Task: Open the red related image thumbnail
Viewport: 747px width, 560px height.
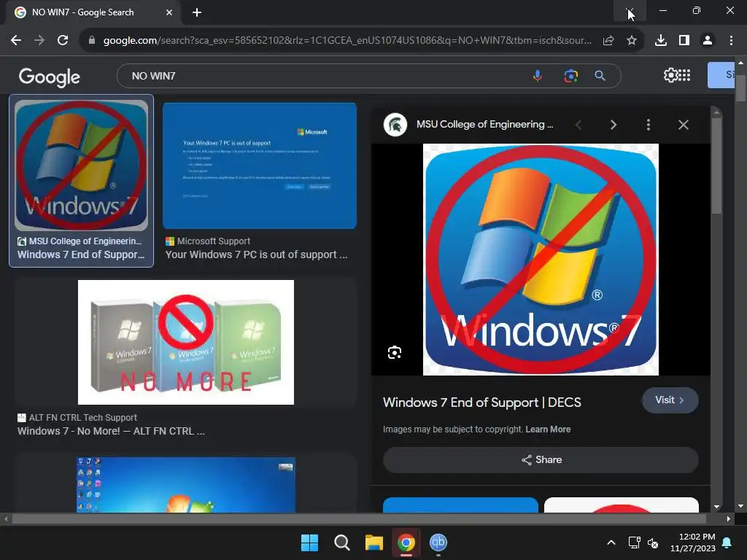Action: pos(622,505)
